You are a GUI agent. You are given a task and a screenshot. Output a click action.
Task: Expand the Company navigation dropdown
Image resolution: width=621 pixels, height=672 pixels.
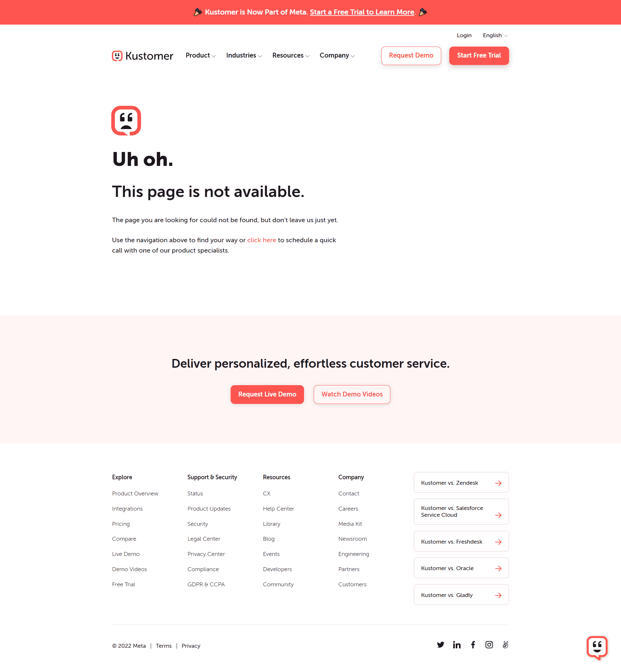pos(338,56)
